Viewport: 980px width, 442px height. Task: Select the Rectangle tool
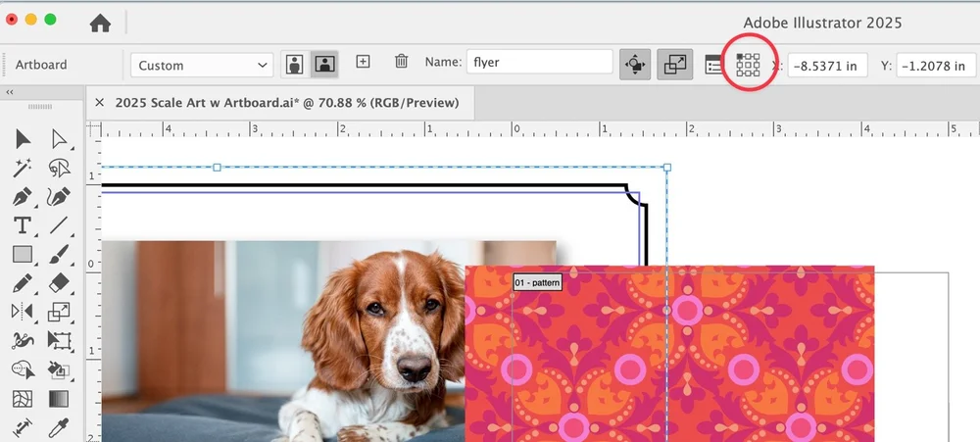pos(23,254)
